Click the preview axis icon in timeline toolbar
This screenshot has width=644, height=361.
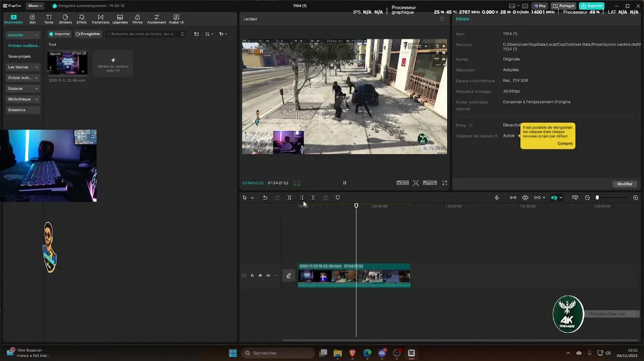(x=575, y=198)
